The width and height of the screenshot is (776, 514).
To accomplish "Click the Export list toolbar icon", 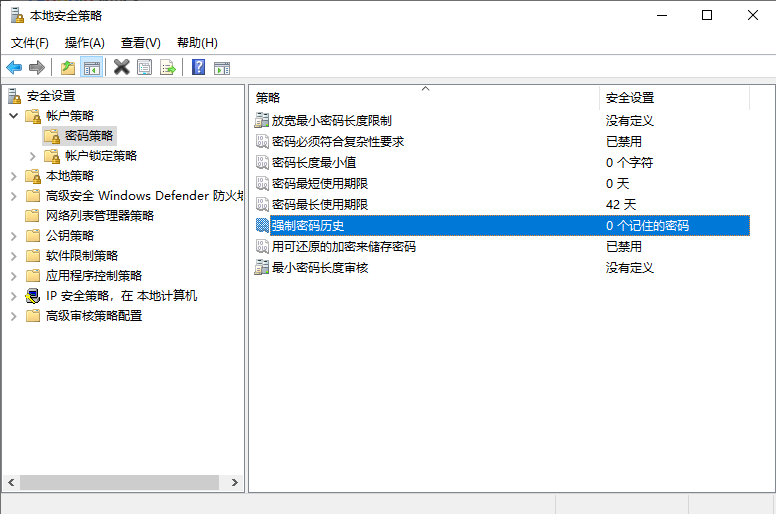I will pos(168,67).
